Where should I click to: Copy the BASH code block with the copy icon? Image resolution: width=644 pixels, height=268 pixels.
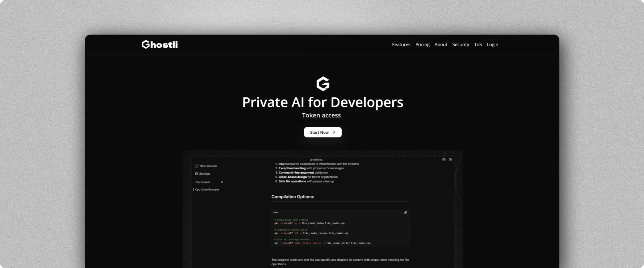[406, 213]
